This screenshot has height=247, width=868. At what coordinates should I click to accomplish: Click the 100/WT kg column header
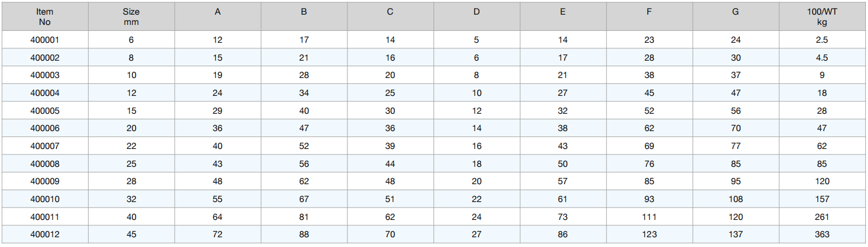(x=822, y=17)
